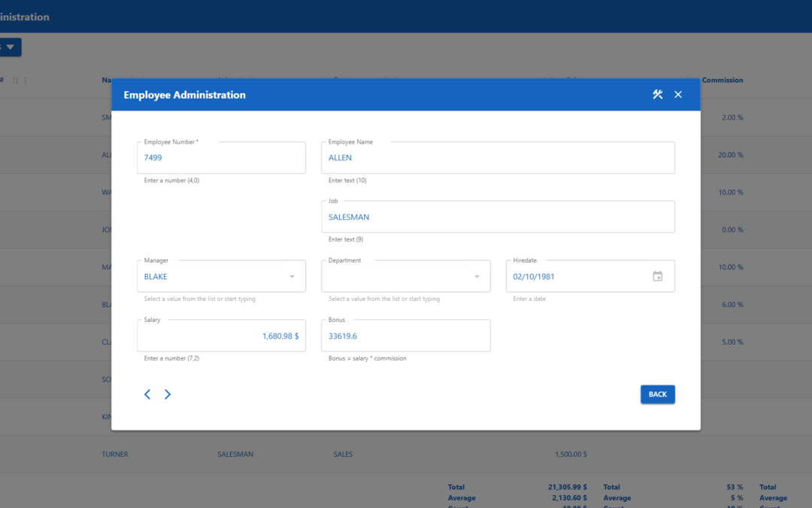The image size is (812, 508).
Task: Go to next employee record arrow
Action: [x=167, y=394]
